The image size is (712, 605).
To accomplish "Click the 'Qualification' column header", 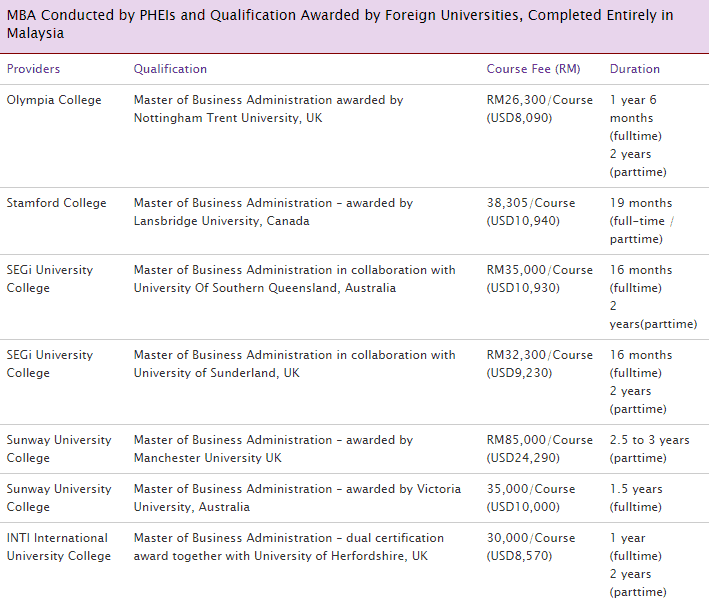I will [170, 69].
